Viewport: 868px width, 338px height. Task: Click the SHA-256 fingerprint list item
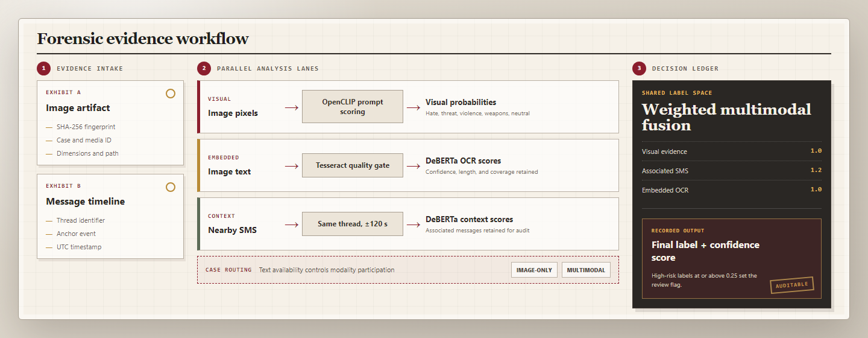pos(86,127)
